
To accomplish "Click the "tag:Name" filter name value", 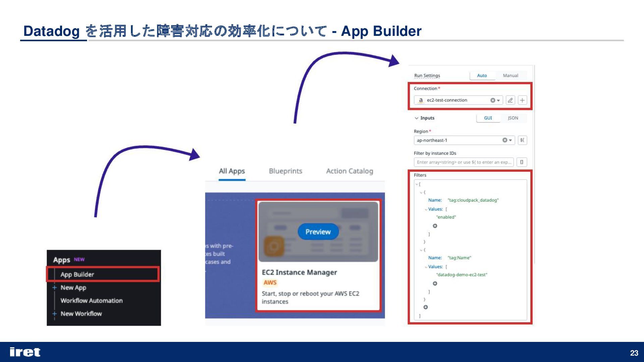I will click(x=459, y=258).
